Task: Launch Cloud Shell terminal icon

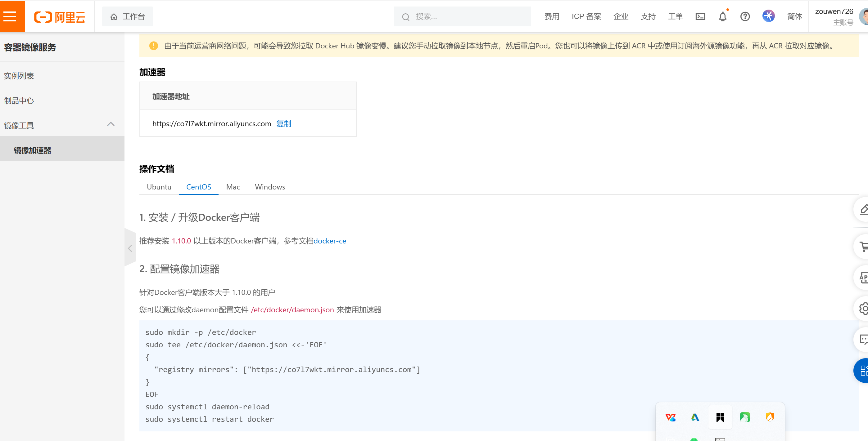Action: click(x=700, y=16)
